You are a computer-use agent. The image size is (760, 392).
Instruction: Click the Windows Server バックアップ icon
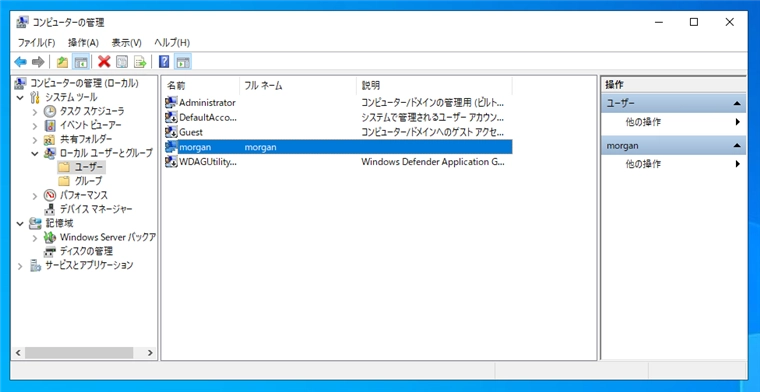pos(50,237)
